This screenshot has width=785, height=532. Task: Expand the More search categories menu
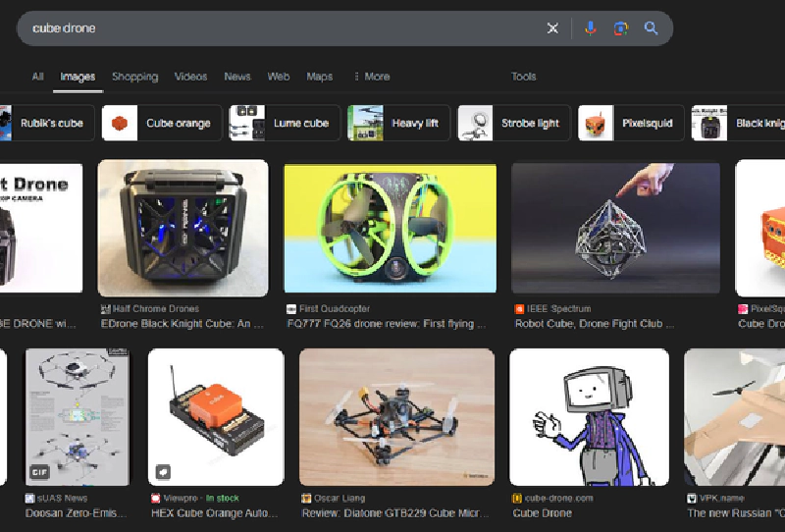click(x=371, y=77)
